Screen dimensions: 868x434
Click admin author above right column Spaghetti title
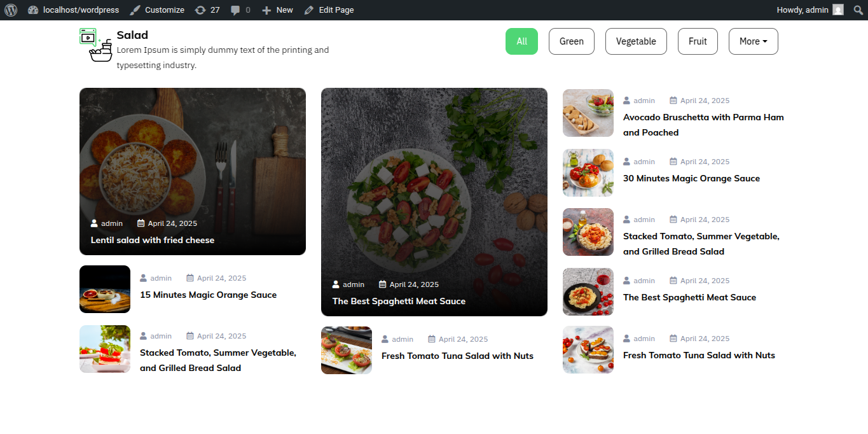[644, 281]
